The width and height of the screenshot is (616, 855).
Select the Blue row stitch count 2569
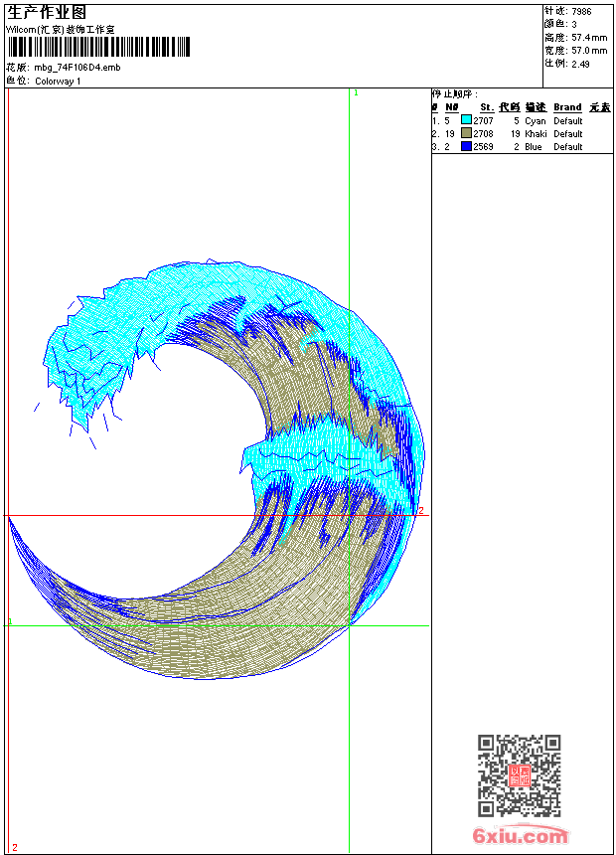tap(483, 147)
